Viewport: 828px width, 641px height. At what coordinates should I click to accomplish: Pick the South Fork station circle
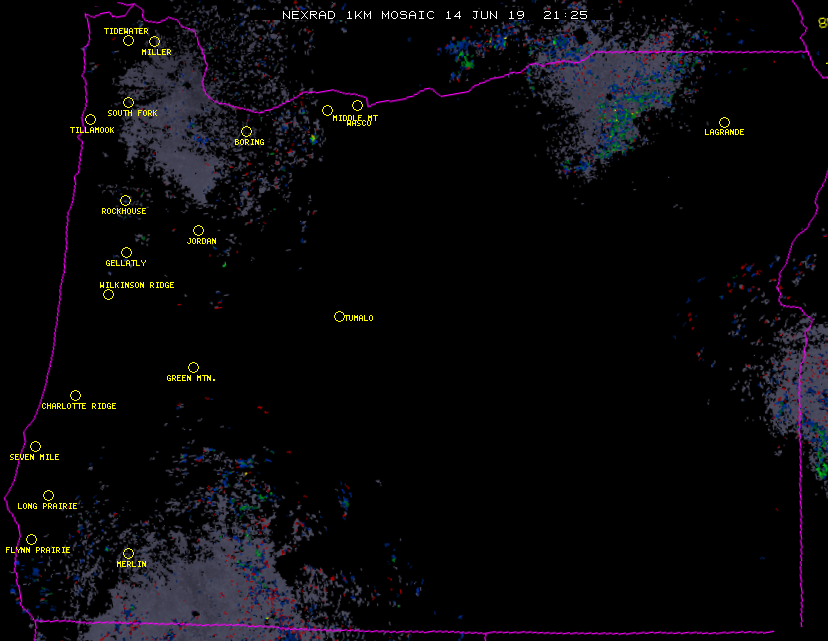pos(128,102)
